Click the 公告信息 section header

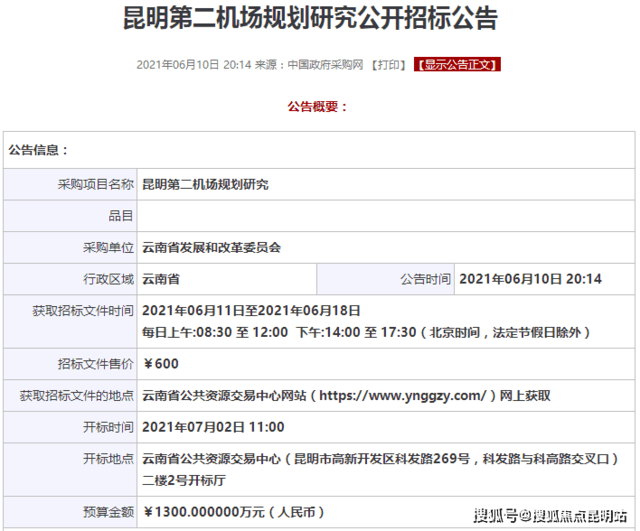click(x=38, y=150)
